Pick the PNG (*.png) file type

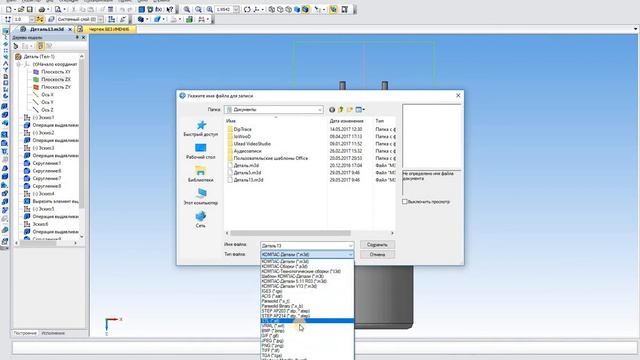tap(307, 345)
